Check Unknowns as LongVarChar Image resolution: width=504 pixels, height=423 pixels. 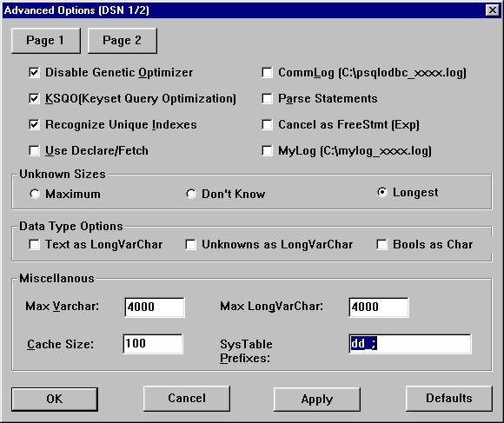(190, 245)
